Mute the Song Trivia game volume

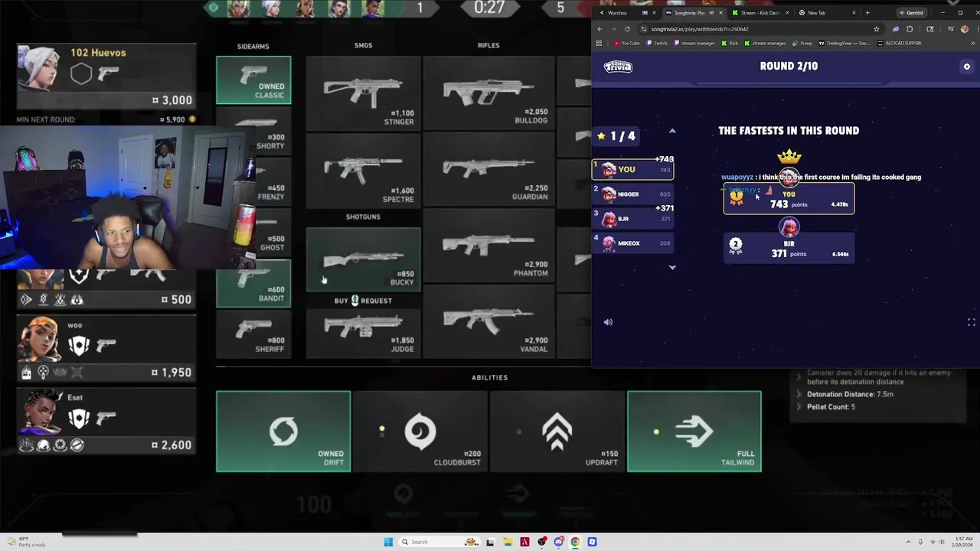pyautogui.click(x=608, y=322)
